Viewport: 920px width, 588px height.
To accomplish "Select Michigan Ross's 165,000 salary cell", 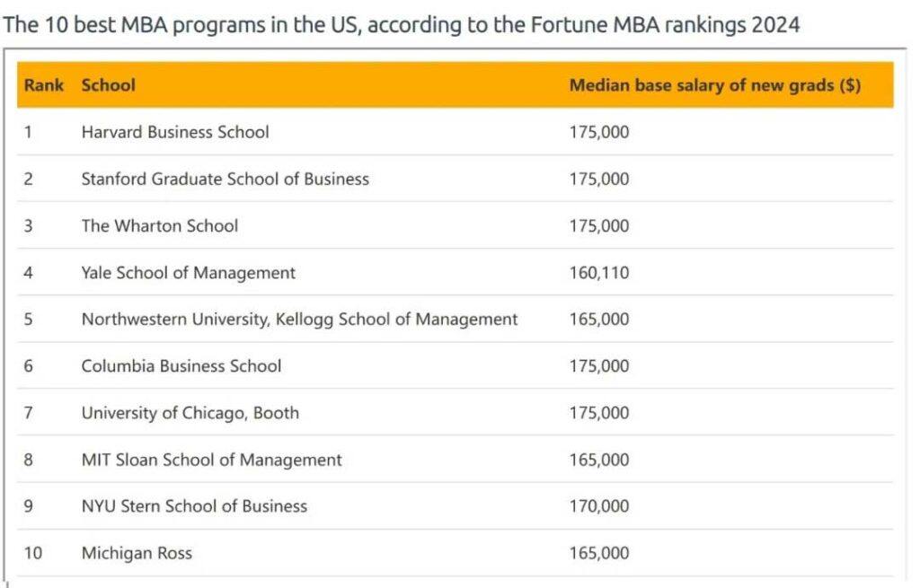I will tap(599, 553).
